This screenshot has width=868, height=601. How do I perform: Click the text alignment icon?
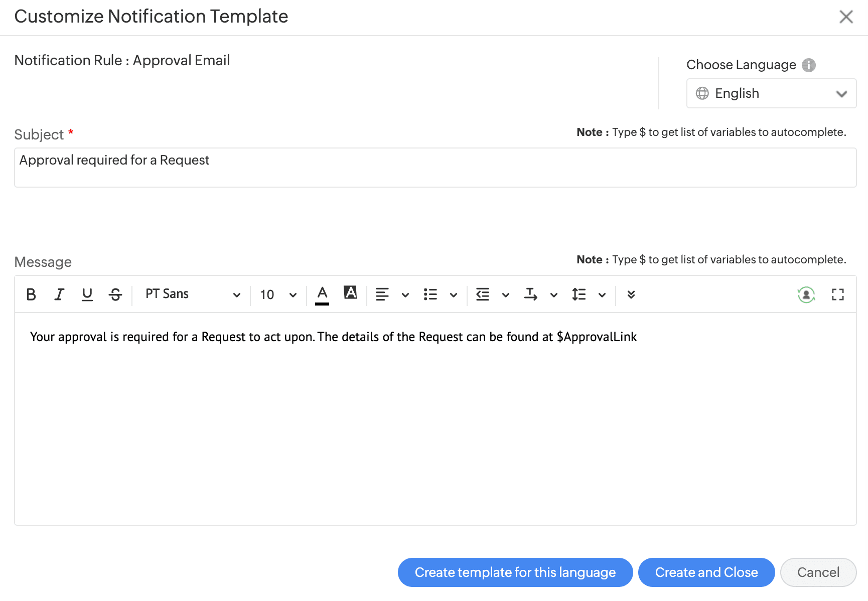pyautogui.click(x=382, y=294)
